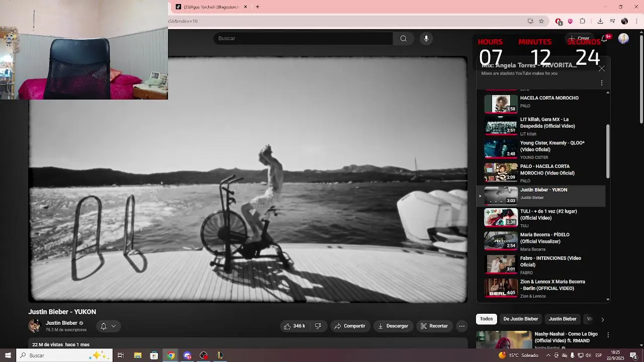Click the Compartir share button
This screenshot has width=644, height=362.
350,326
